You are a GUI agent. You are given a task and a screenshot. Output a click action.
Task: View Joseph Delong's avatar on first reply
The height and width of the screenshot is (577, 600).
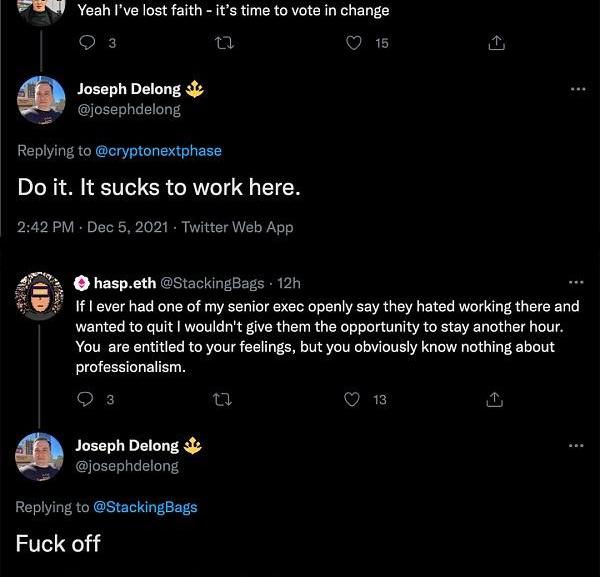pos(41,100)
